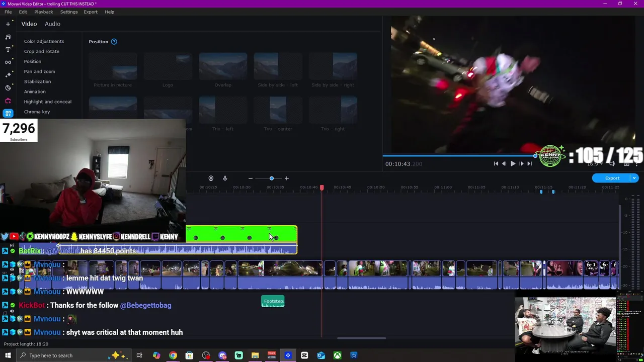
Task: Click the blue Export button
Action: [612, 178]
